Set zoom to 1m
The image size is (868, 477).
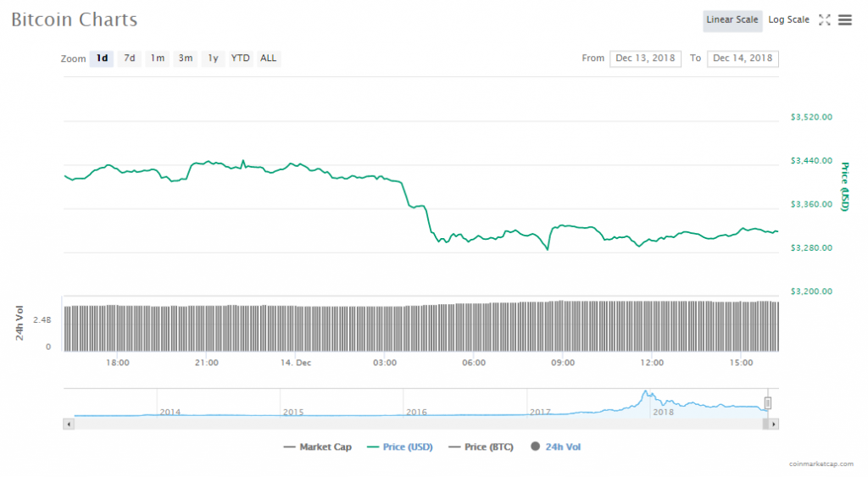[x=158, y=58]
